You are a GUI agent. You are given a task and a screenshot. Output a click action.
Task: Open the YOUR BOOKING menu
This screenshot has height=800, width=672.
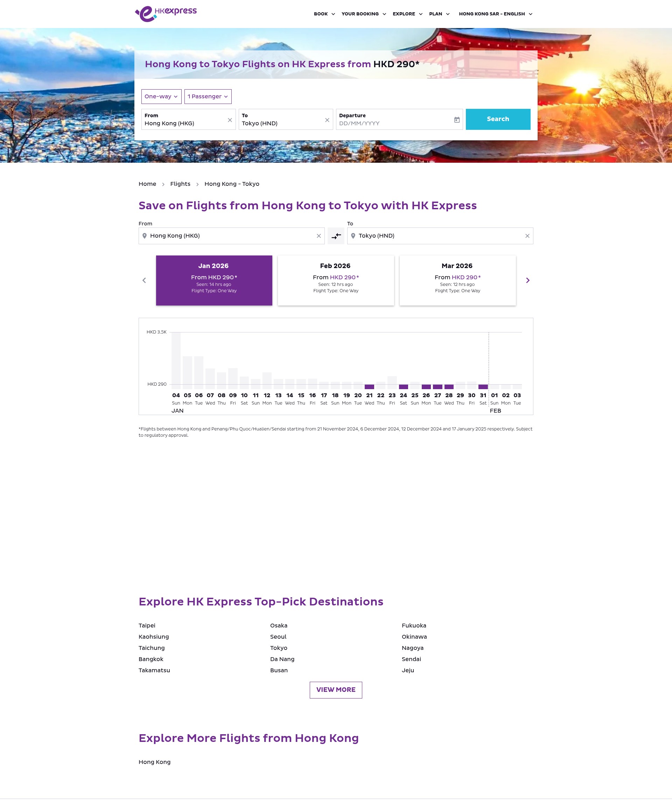364,14
